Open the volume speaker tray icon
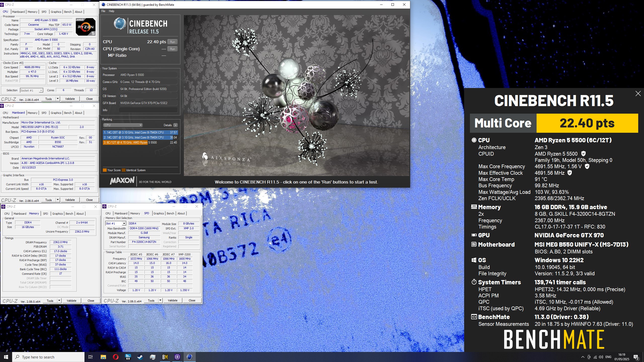Screen dimensions: 644x362 pos(601,357)
